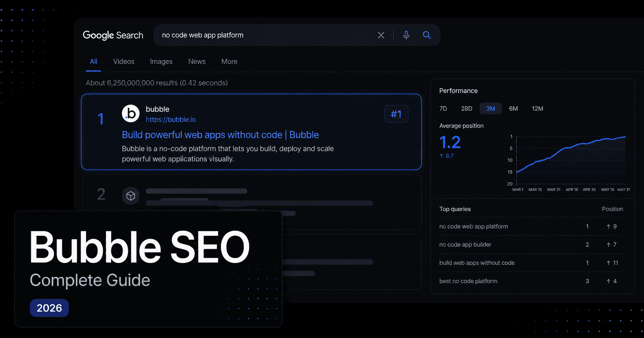Clear the search query with the X icon

pyautogui.click(x=381, y=35)
